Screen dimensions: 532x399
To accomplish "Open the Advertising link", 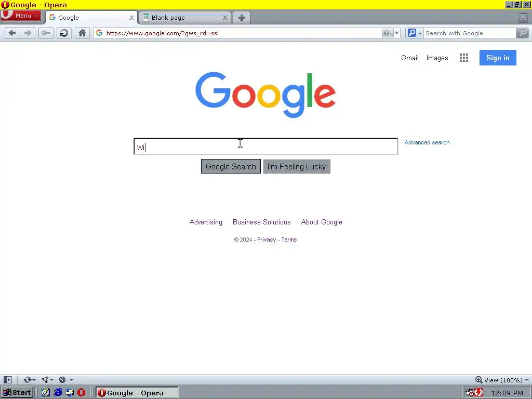I will coord(206,222).
